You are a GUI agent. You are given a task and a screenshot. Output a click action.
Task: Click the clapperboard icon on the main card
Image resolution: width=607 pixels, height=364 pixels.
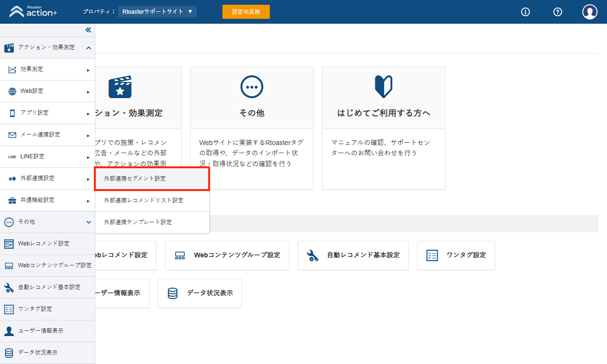pos(120,87)
